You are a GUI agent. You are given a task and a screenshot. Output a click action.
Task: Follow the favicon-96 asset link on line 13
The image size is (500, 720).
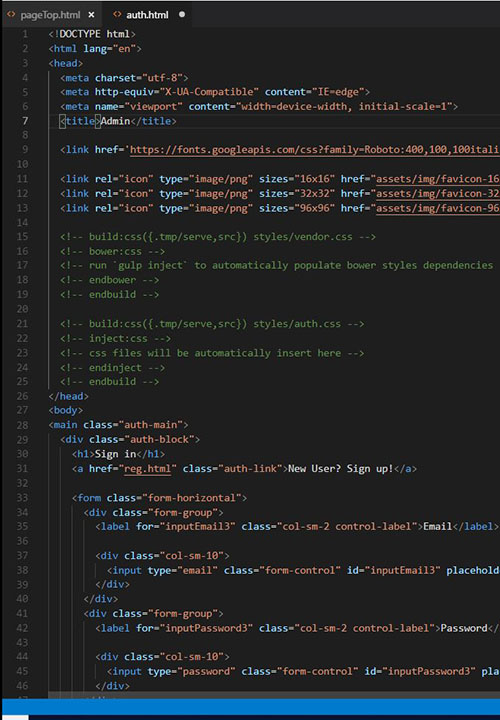pyautogui.click(x=438, y=208)
